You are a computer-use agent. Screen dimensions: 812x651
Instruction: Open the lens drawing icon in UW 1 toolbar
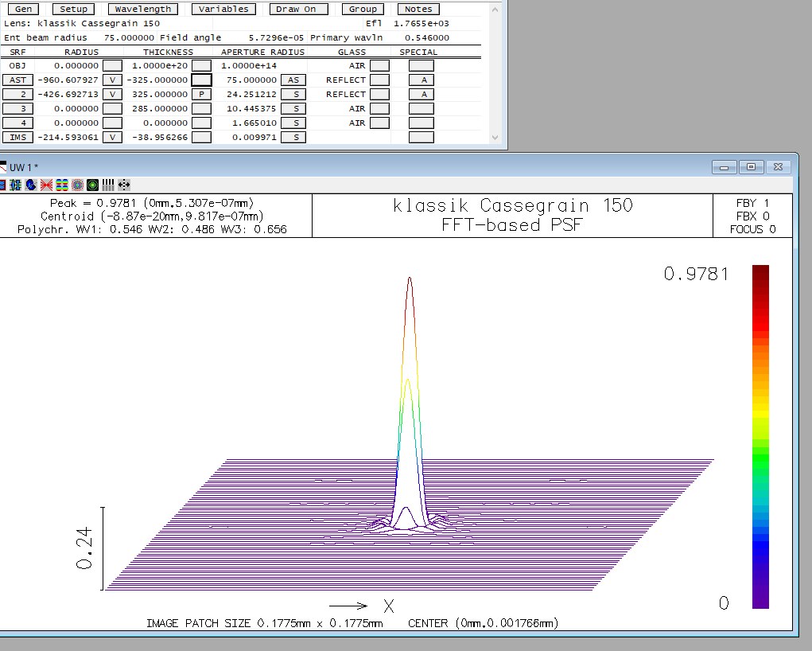pos(15,185)
